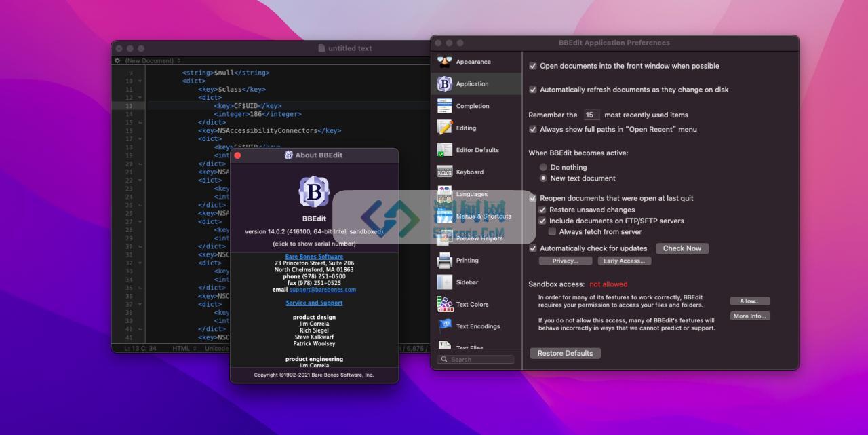Click the 'not allowed' sandbox status text
Screen dimensions: 868x435
point(608,284)
